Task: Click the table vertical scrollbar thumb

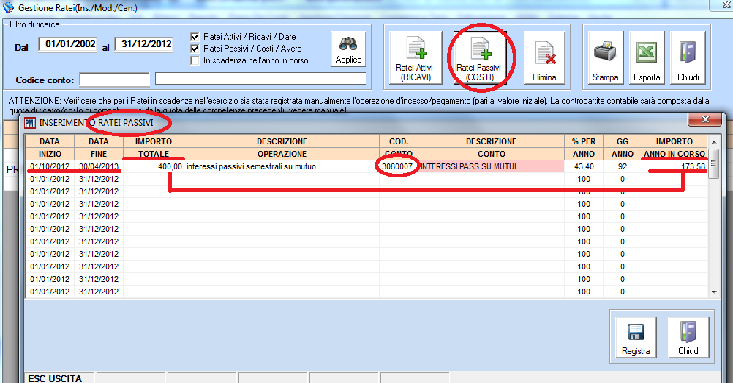Action: tap(713, 164)
